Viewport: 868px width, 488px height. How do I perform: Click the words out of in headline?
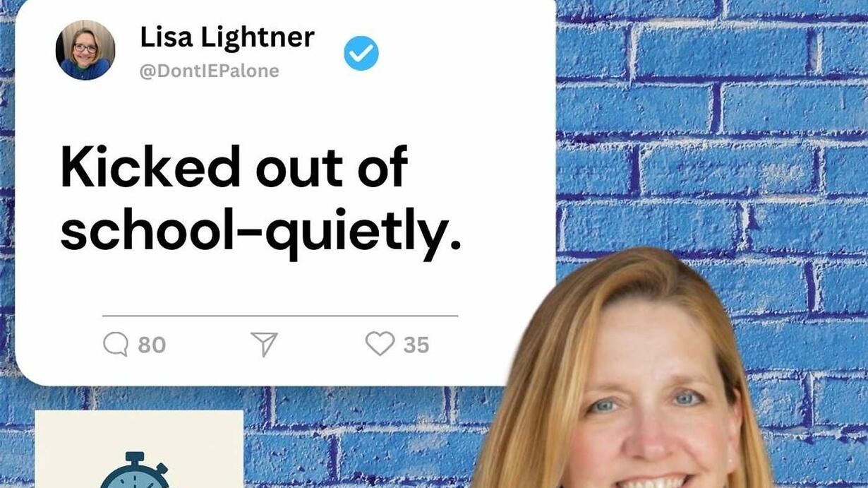point(332,167)
